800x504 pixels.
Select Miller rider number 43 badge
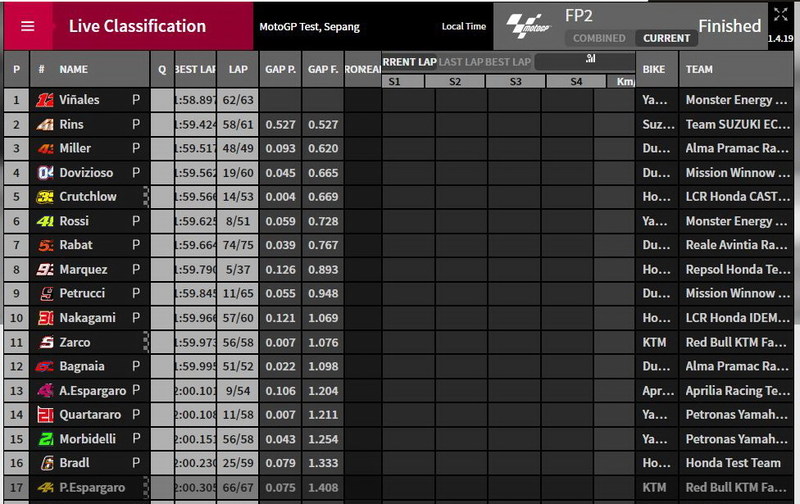[x=45, y=148]
